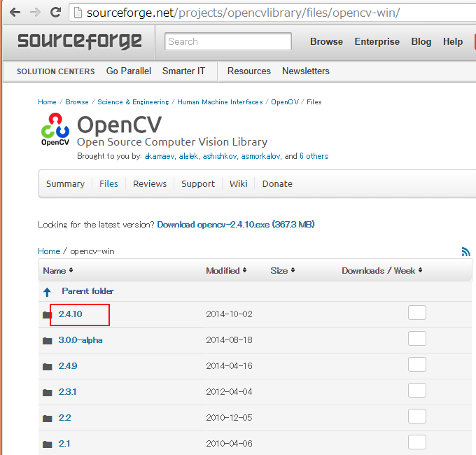Open the 2.2 folder
Screen dimensions: 476x455
64,418
